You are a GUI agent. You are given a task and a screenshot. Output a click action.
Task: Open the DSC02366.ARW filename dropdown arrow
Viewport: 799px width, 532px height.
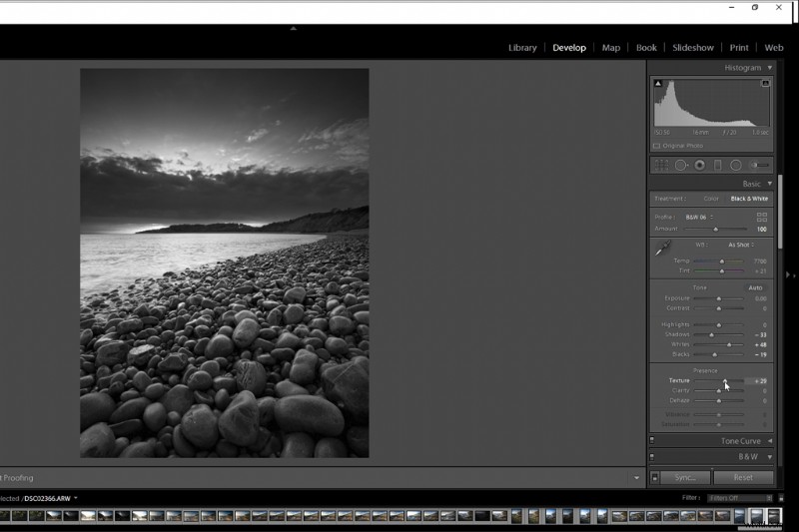click(x=76, y=498)
